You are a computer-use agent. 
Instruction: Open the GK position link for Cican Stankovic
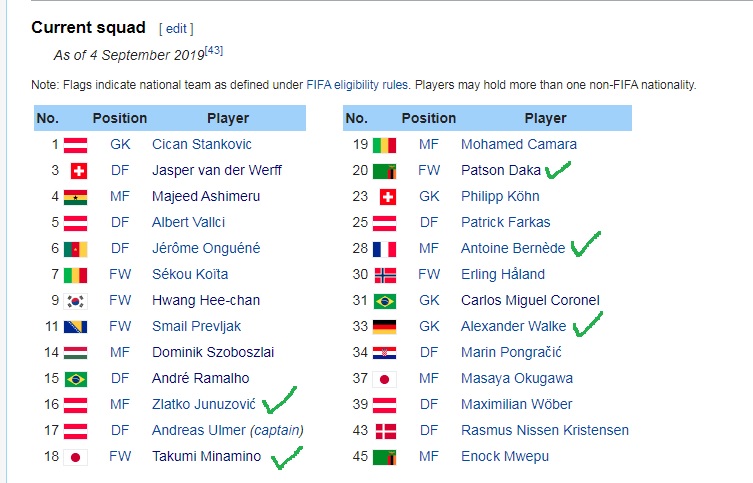point(120,145)
